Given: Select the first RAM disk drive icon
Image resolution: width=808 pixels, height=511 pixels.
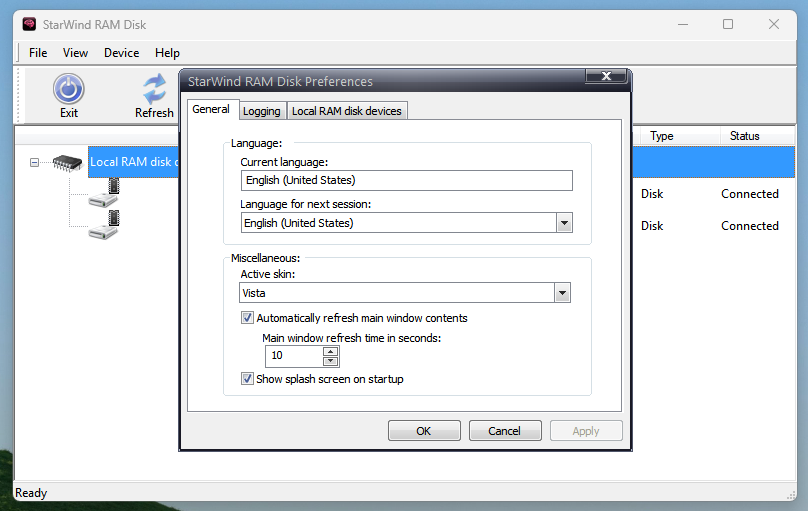Looking at the screenshot, I should point(104,193).
